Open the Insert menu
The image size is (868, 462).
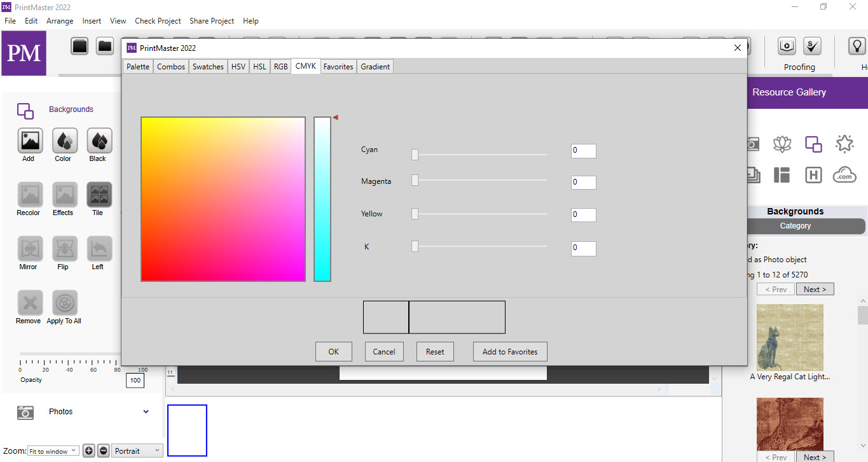point(92,21)
